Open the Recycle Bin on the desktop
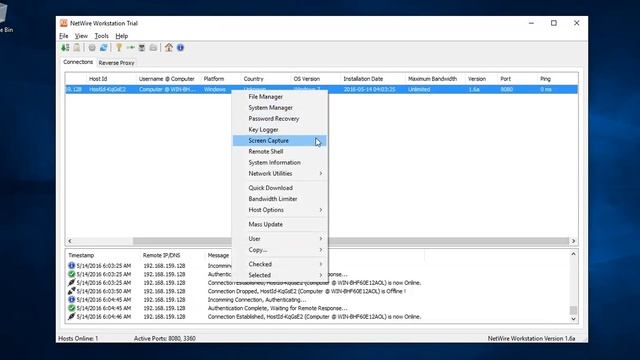This screenshot has width=640, height=360. [x=5, y=18]
